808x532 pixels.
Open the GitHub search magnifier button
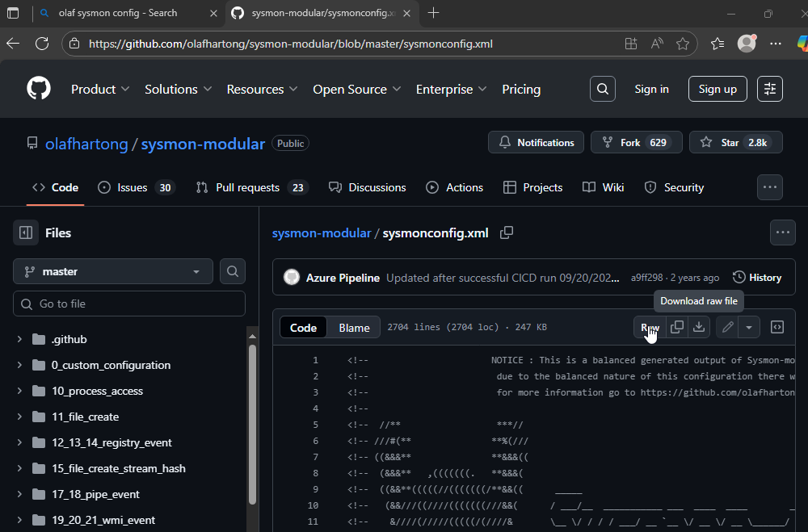(x=603, y=89)
